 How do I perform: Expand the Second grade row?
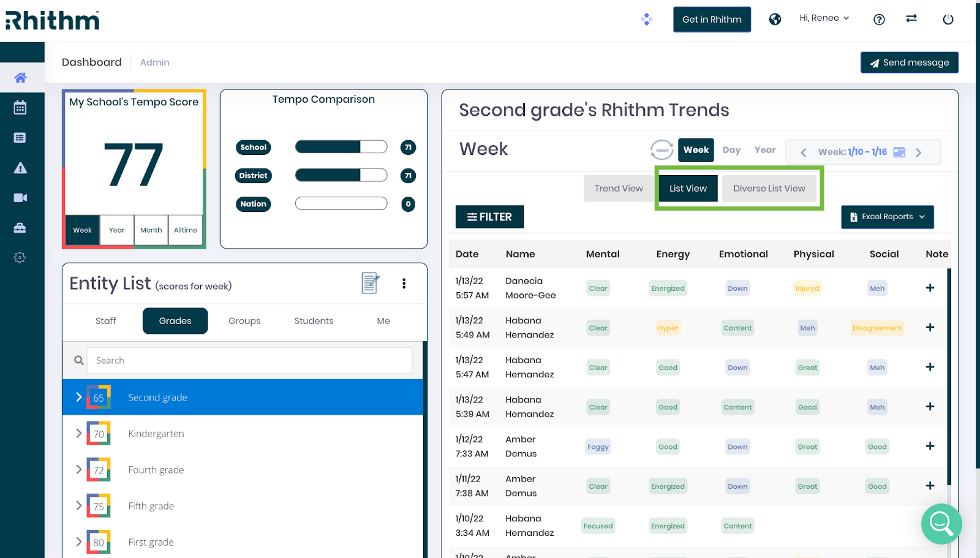point(79,397)
